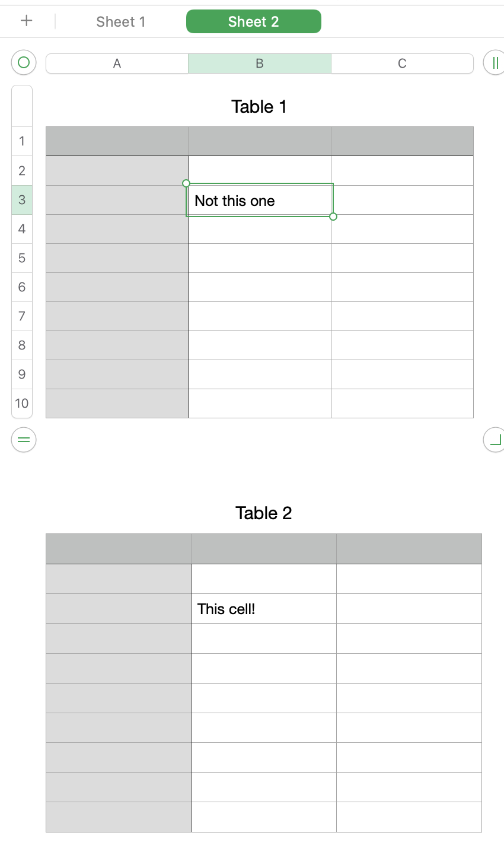Click selection handle at cell's top-left corner
This screenshot has height=858, width=504.
(186, 183)
